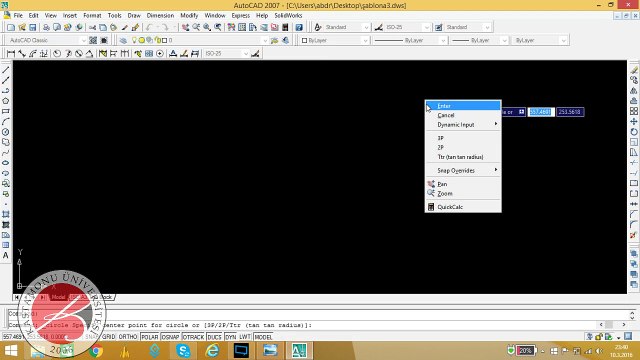Open Google Chrome from the taskbar

point(96,351)
